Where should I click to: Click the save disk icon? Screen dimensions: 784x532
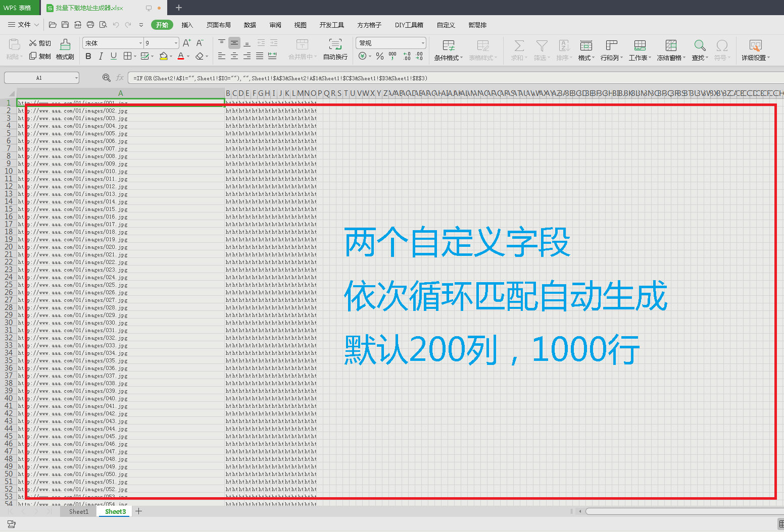[x=65, y=25]
